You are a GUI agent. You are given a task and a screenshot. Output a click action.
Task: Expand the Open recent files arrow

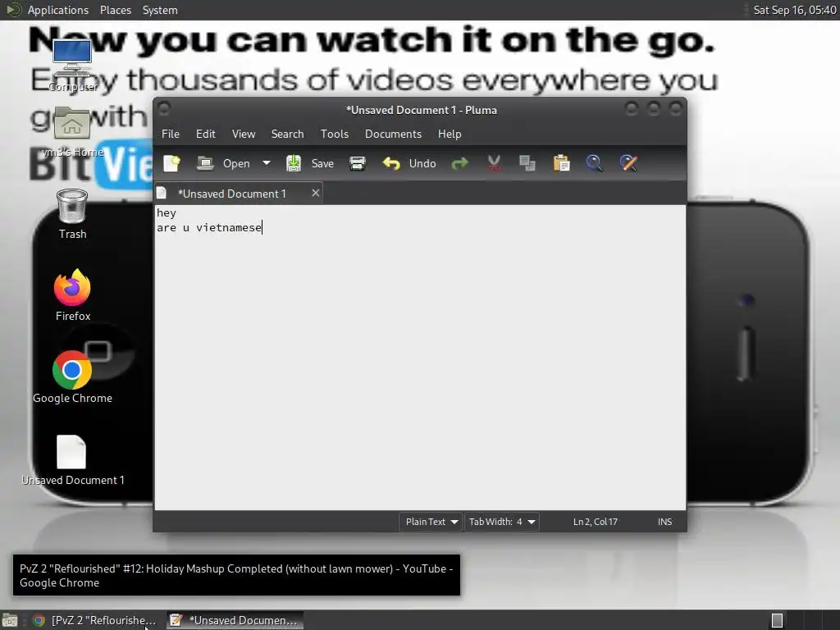point(267,163)
